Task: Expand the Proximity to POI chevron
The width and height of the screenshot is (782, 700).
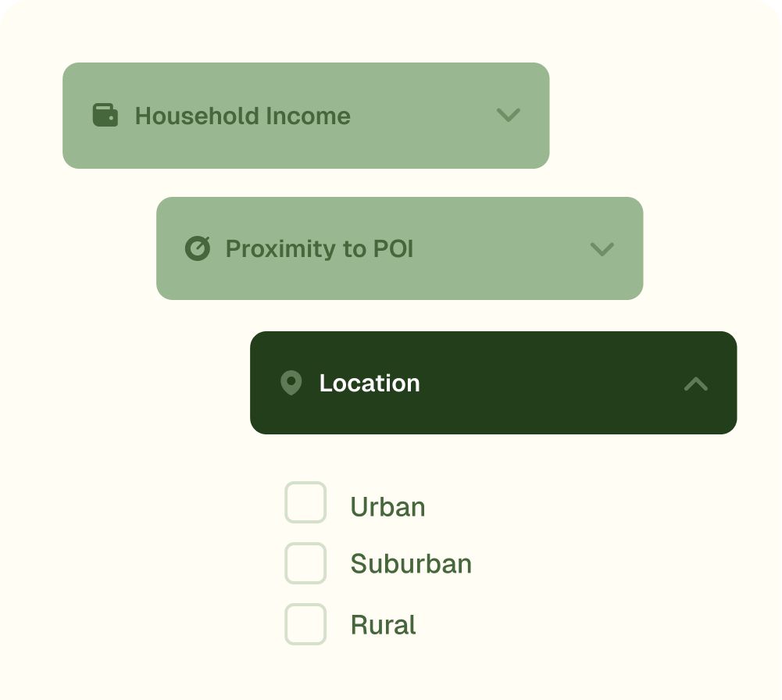Action: coord(602,248)
